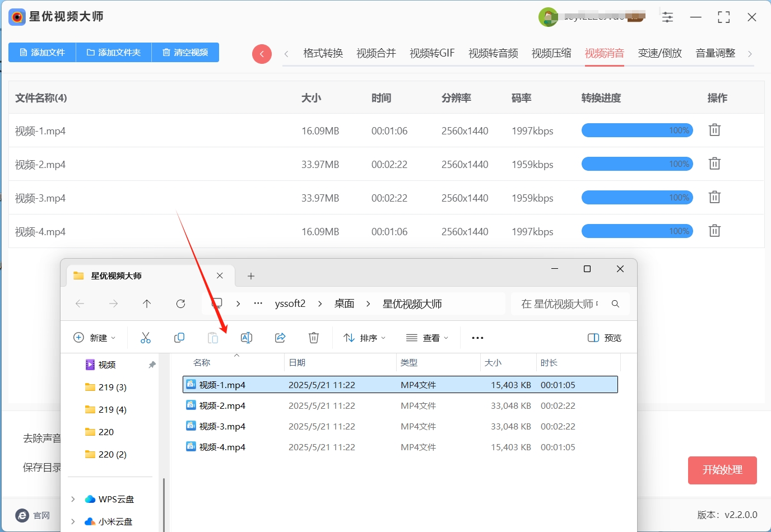
Task: Refresh the Explorer folder view
Action: pos(180,304)
